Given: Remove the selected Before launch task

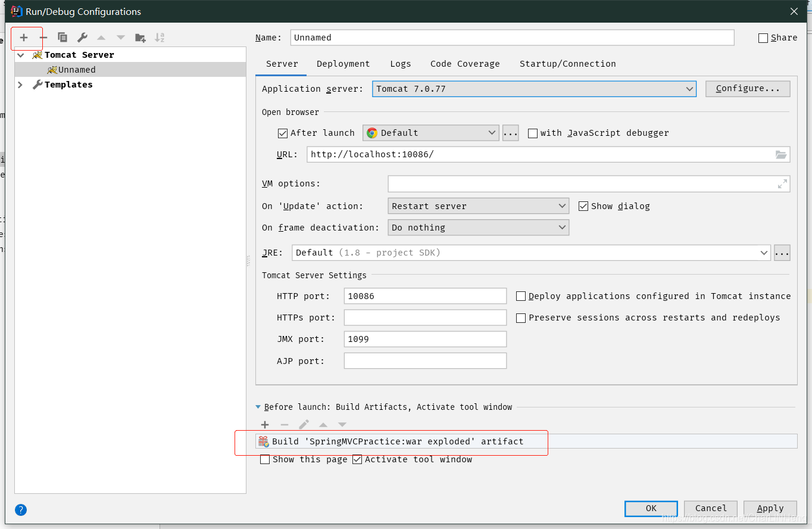Looking at the screenshot, I should [285, 425].
